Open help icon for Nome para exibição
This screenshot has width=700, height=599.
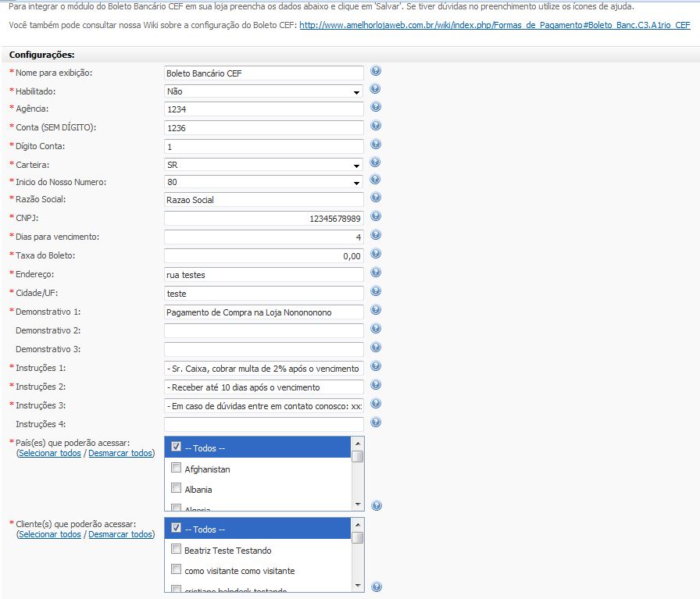(376, 70)
